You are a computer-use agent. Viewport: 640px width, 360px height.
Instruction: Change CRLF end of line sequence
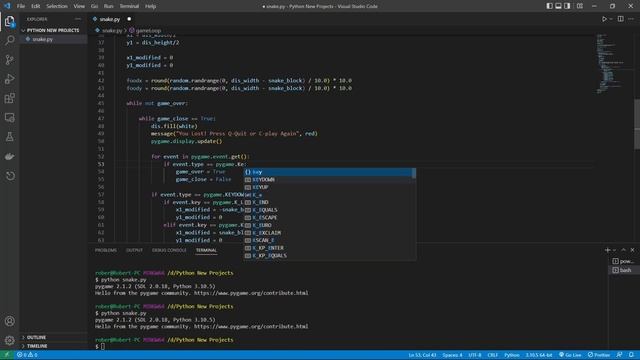[493, 355]
